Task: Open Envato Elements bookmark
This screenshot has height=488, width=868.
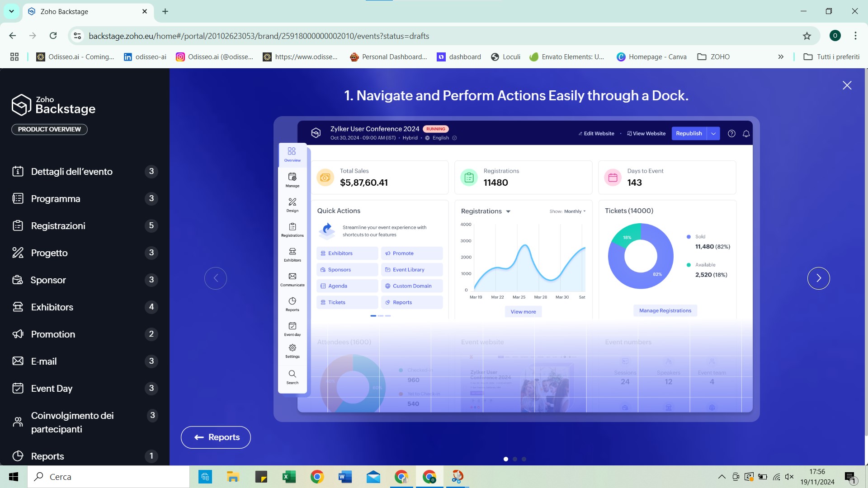Action: tap(567, 56)
